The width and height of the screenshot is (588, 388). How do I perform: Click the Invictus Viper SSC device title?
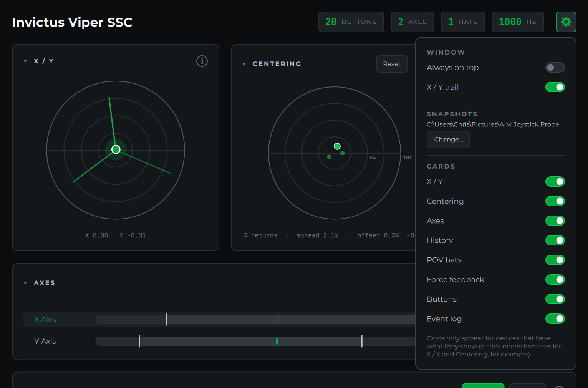pyautogui.click(x=72, y=22)
